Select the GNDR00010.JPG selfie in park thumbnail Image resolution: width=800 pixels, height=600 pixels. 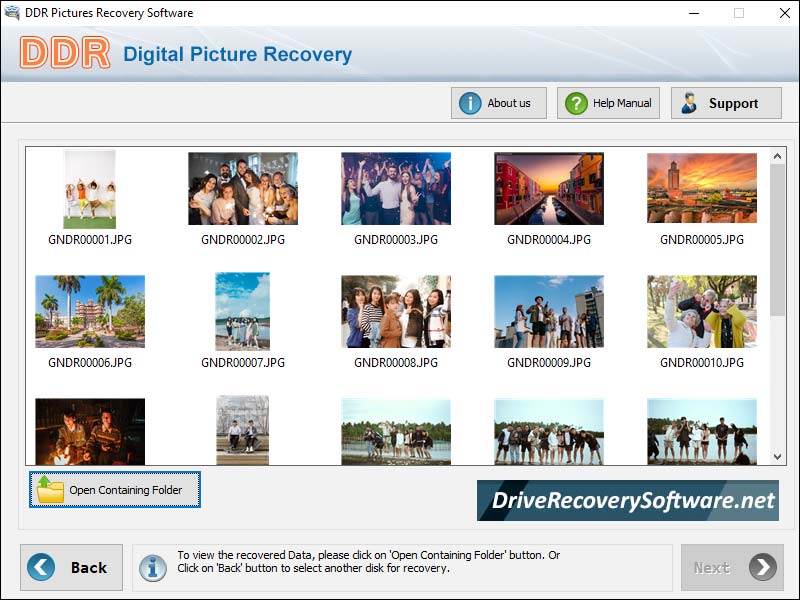[702, 311]
